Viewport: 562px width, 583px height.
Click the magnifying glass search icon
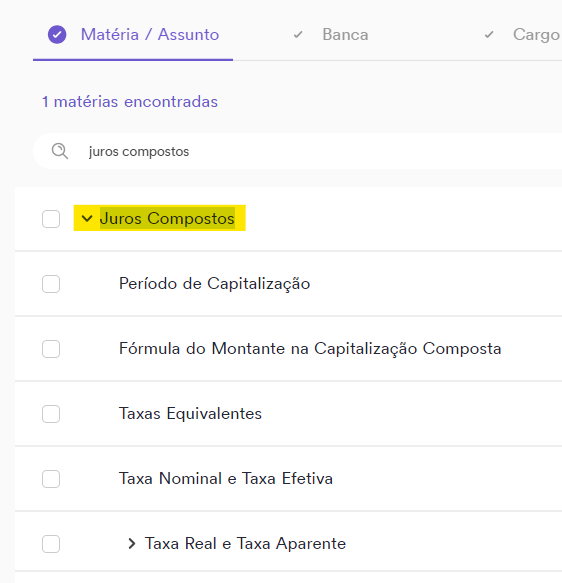pos(60,151)
